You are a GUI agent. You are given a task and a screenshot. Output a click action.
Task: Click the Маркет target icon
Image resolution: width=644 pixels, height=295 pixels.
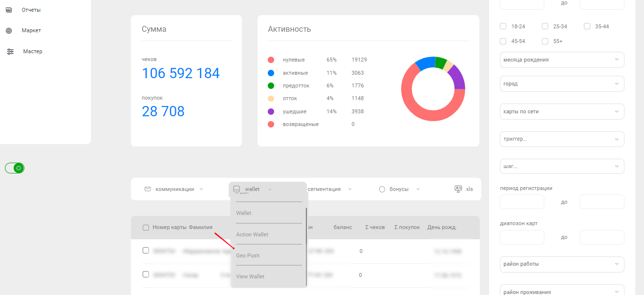pos(9,30)
